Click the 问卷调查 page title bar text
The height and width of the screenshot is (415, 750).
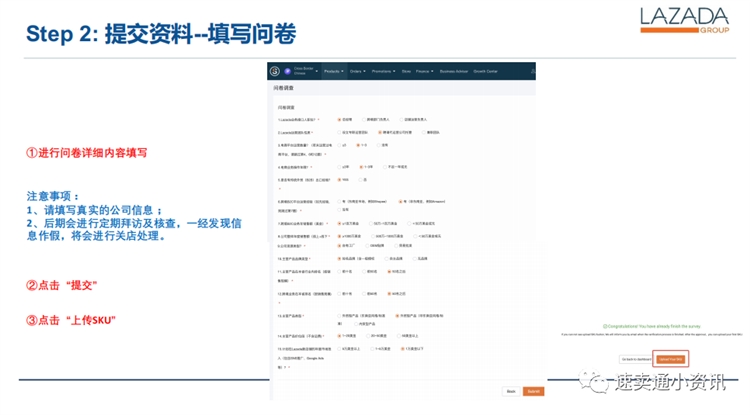(x=284, y=88)
